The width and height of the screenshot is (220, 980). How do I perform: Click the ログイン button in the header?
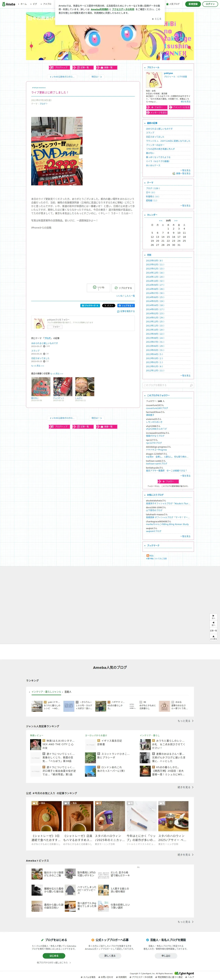click(210, 4)
